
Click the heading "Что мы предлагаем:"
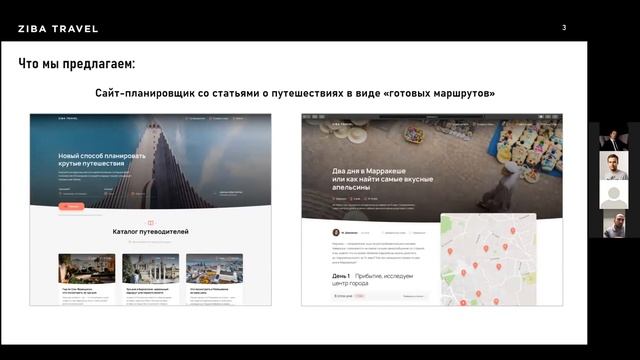(x=77, y=64)
